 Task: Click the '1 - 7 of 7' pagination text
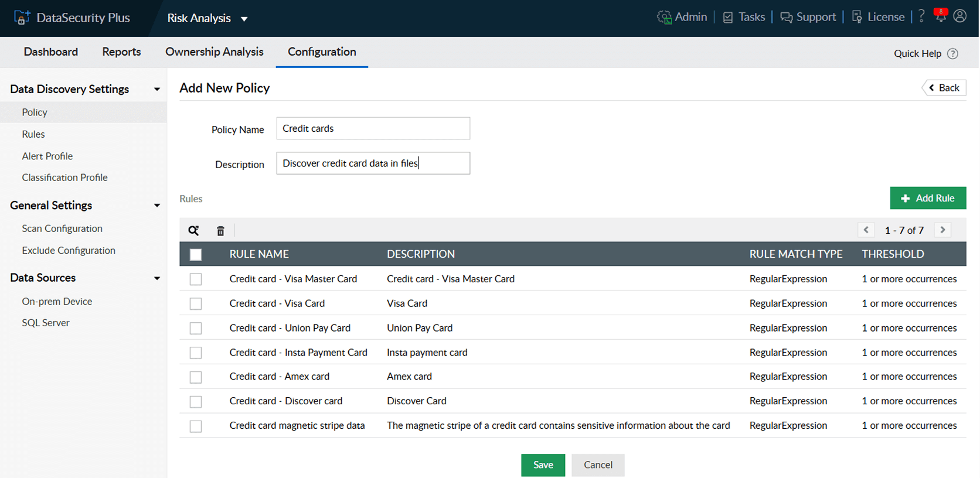[x=904, y=230]
